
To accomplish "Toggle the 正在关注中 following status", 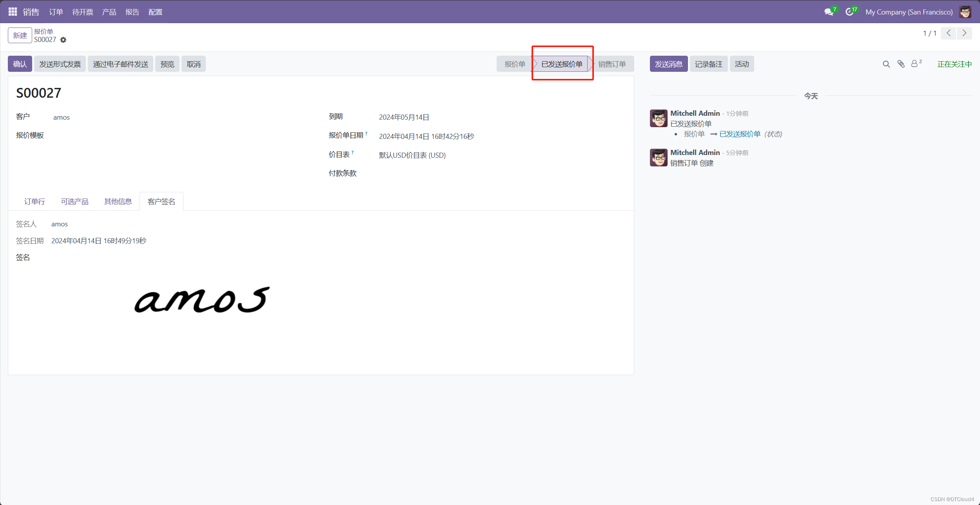I will point(954,64).
